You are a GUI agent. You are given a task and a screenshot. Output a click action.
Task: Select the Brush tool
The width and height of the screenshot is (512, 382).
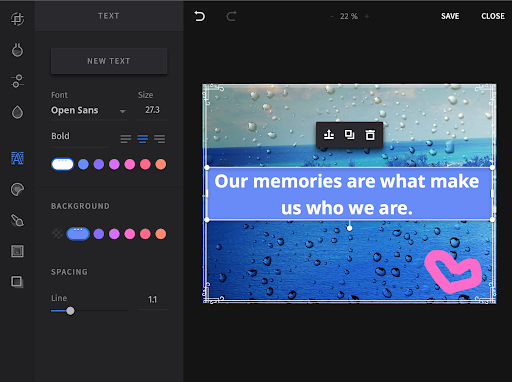coord(17,220)
